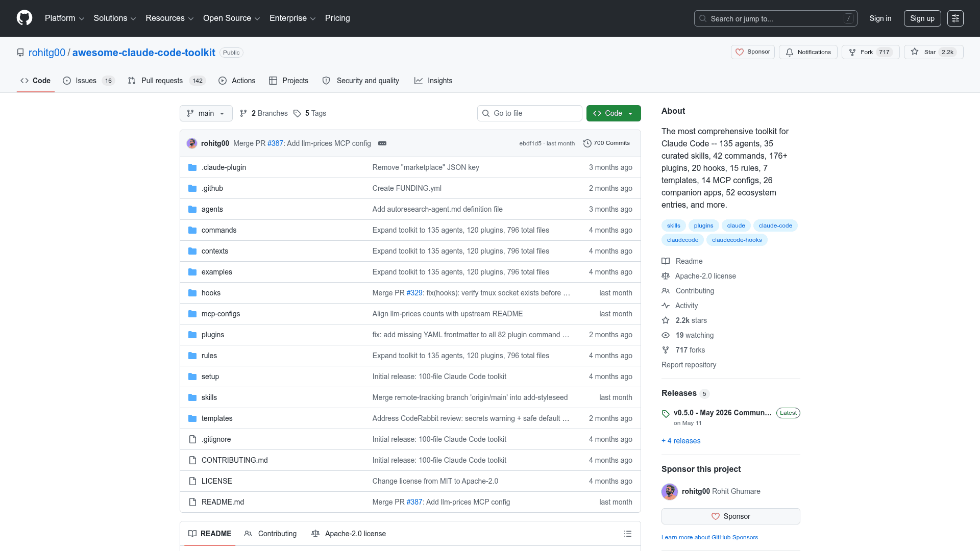Expand commit message ellipsis icon
Screen dimensions: 980x551
(382, 143)
